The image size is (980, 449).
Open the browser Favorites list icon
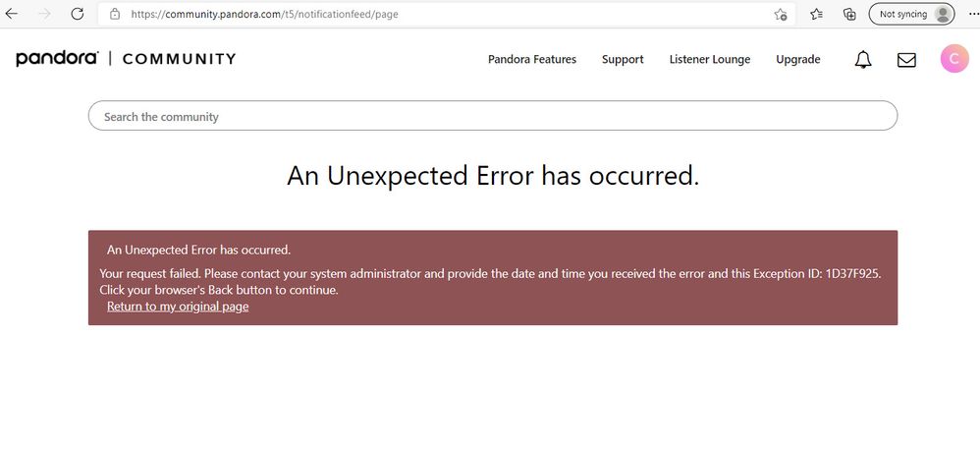coord(816,15)
